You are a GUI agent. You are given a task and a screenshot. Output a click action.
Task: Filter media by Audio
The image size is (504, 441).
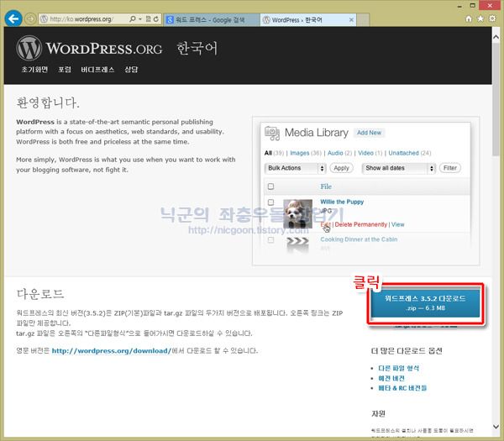click(335, 153)
